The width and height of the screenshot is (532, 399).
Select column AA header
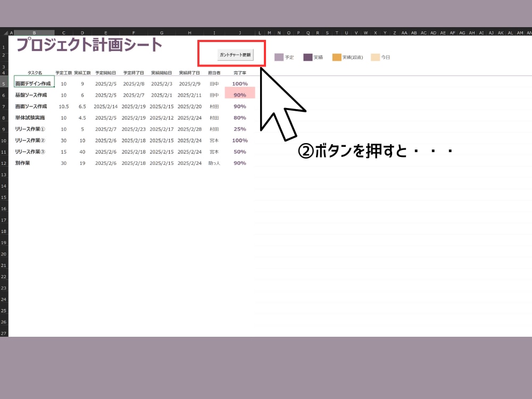[x=404, y=33]
